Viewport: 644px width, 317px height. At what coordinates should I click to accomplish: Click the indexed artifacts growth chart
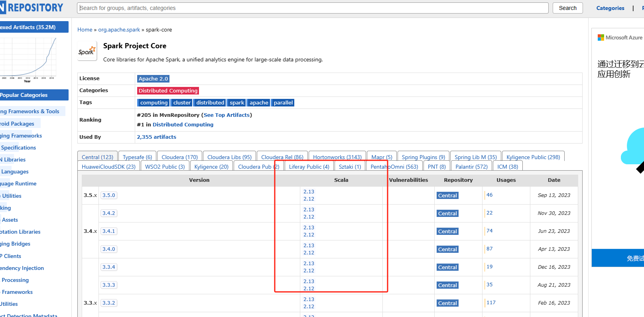point(28,60)
